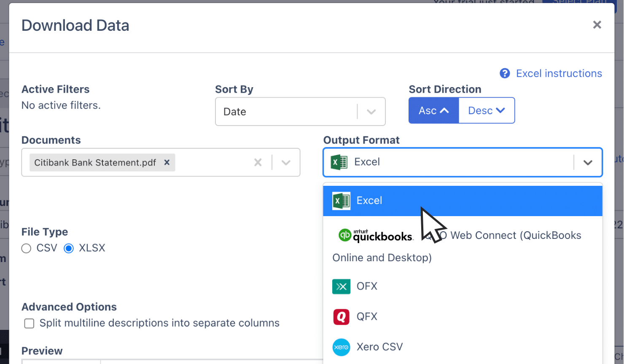Remove the Citibank Bank Statement.pdf chip
This screenshot has height=364, width=624.
pos(167,162)
